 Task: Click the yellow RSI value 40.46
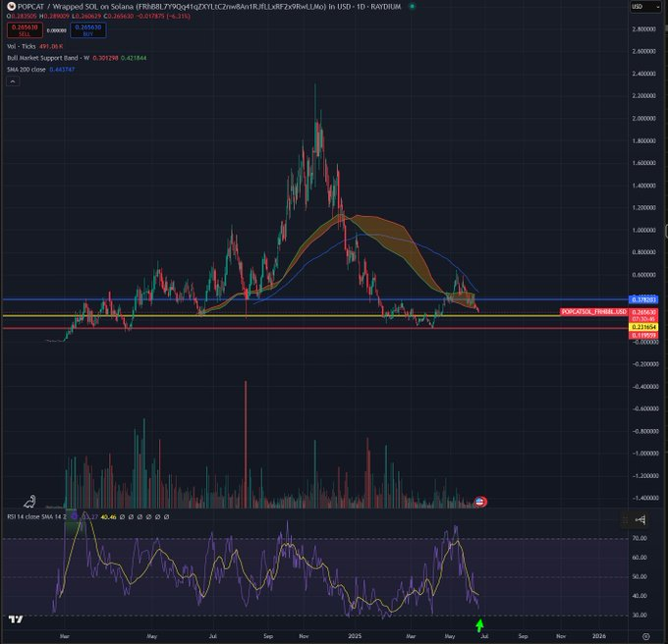[108, 516]
